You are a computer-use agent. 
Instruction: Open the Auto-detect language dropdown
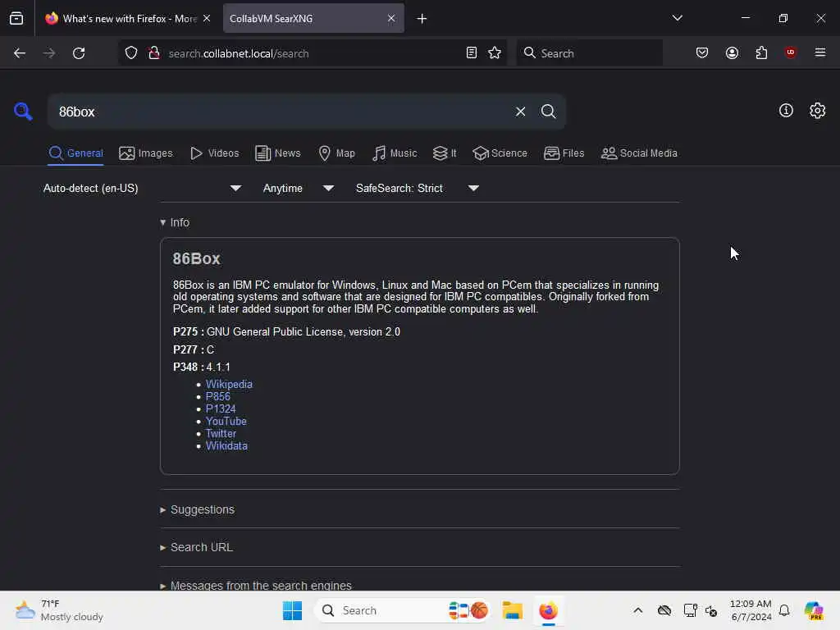tap(142, 188)
